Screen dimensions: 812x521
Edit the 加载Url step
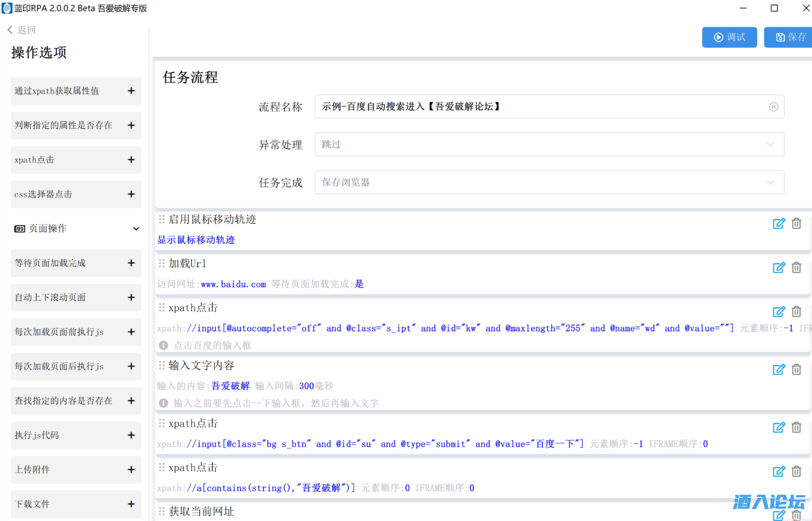click(x=778, y=268)
